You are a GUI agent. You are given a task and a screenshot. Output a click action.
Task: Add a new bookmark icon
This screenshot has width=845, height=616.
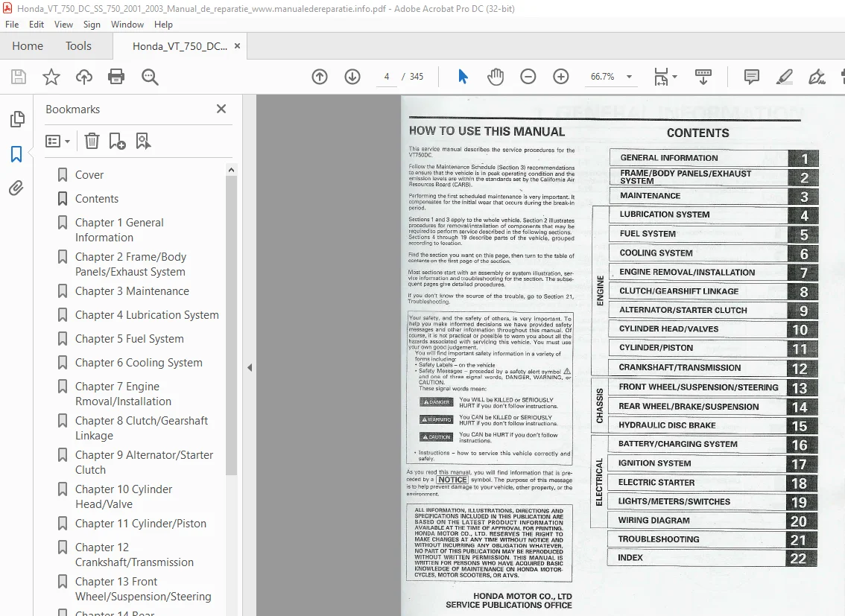point(117,141)
